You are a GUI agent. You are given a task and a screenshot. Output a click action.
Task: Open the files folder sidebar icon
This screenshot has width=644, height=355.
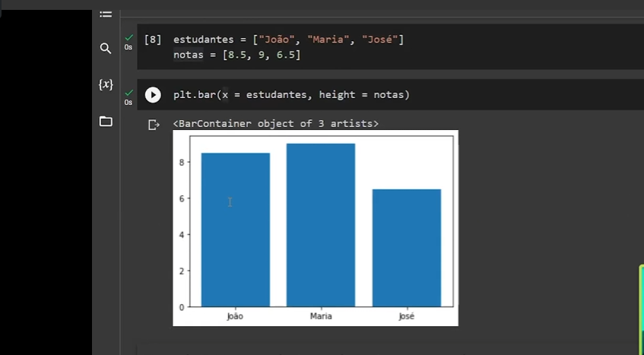106,122
